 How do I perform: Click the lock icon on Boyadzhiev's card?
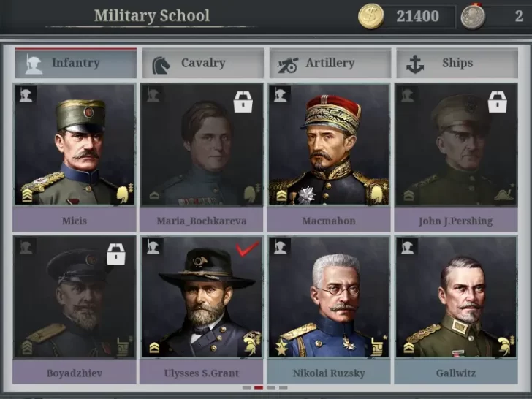pyautogui.click(x=116, y=254)
